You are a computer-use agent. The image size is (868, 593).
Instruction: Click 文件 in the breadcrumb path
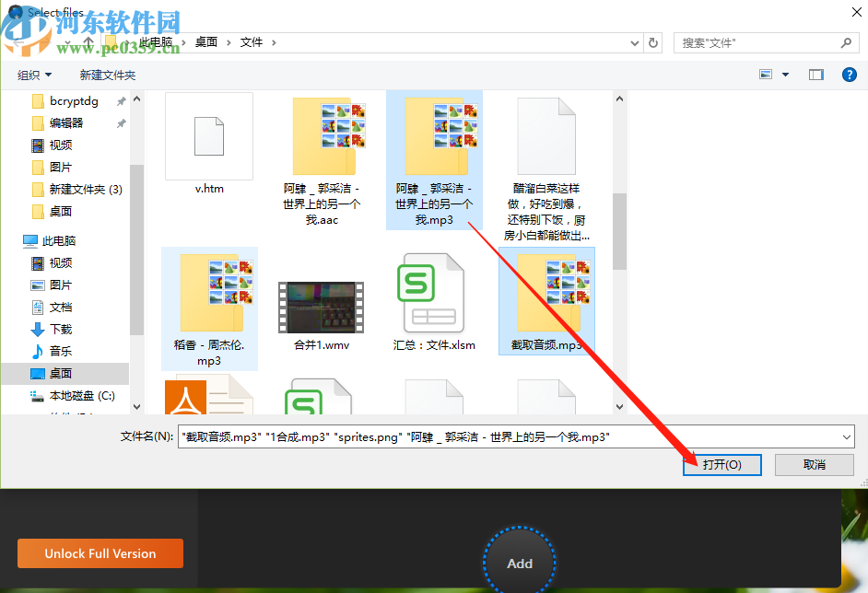tap(252, 42)
